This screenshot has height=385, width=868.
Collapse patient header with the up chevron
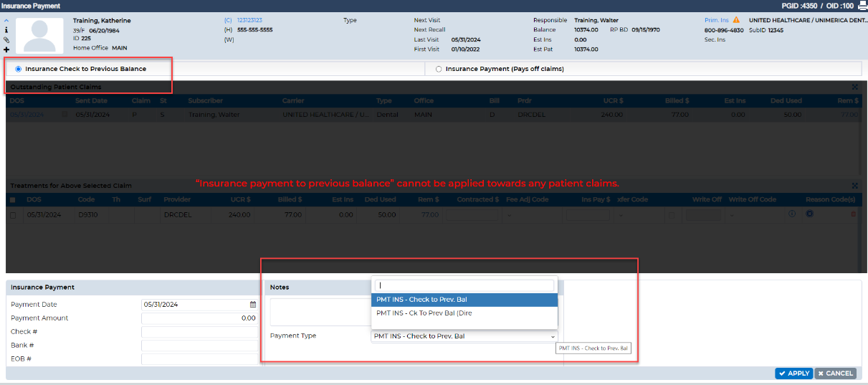(6, 21)
